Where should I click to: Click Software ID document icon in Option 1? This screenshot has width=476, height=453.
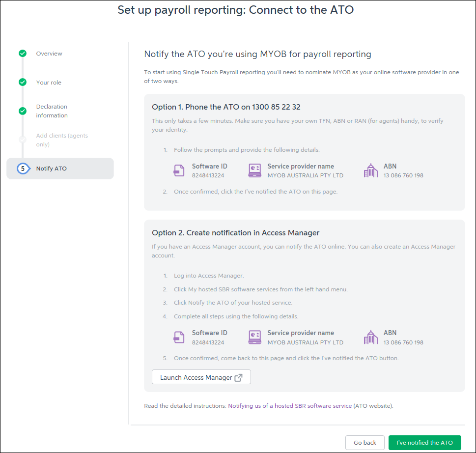179,170
